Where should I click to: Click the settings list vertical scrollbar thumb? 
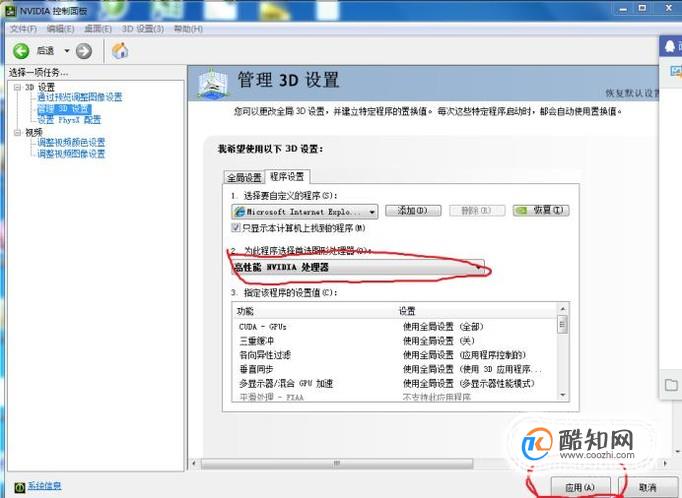(x=563, y=324)
